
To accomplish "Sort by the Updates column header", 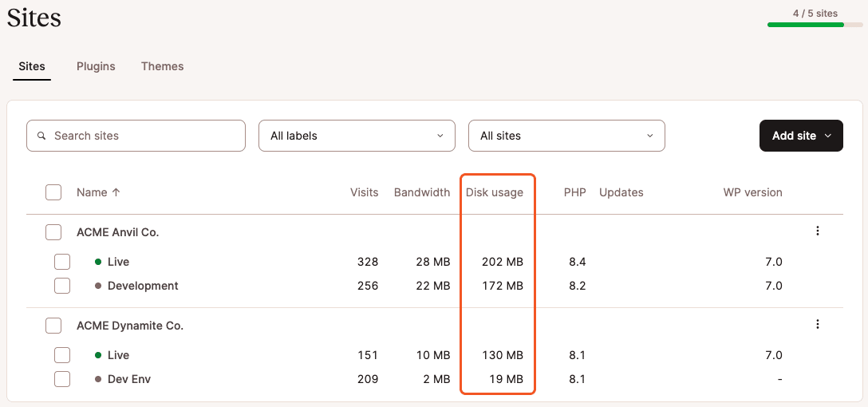I will (x=621, y=192).
